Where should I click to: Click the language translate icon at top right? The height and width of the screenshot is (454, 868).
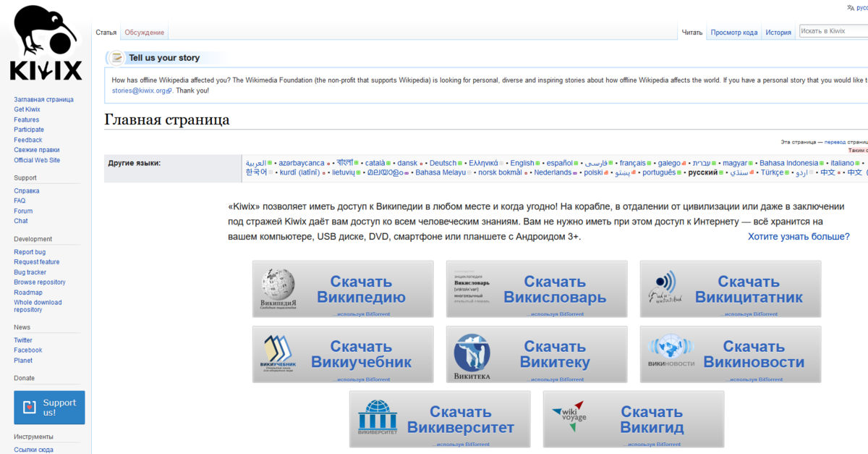850,7
